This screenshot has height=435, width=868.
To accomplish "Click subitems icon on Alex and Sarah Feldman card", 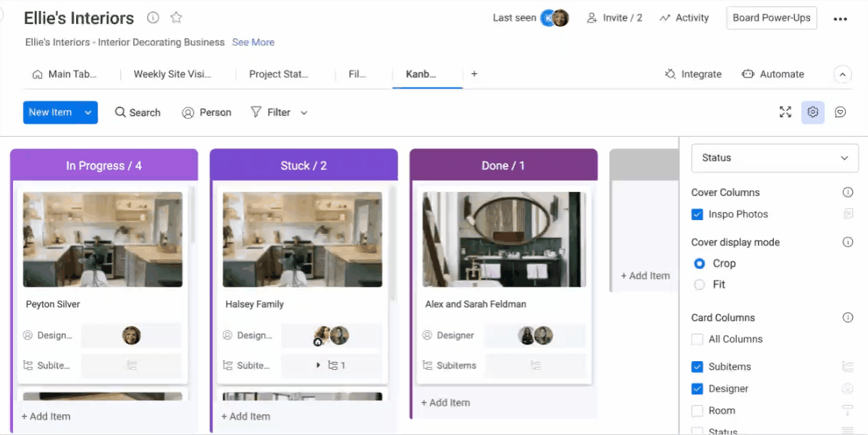I will 535,366.
